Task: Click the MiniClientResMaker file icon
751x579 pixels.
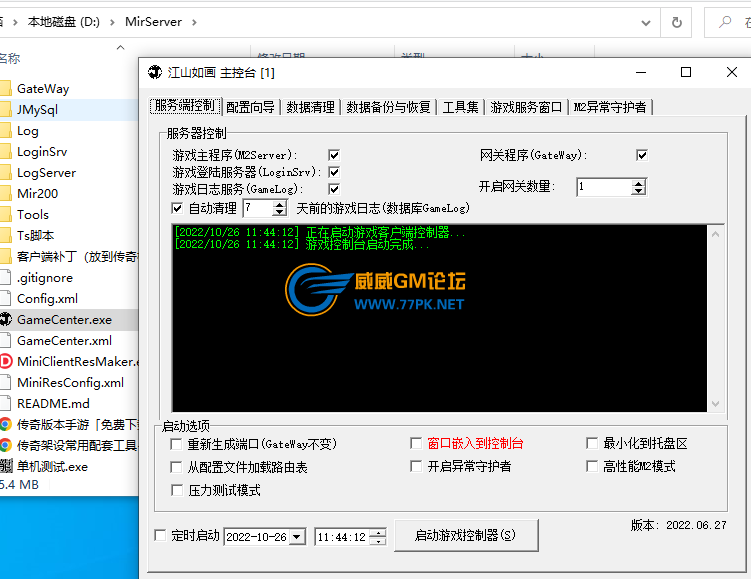Action: pos(5,361)
